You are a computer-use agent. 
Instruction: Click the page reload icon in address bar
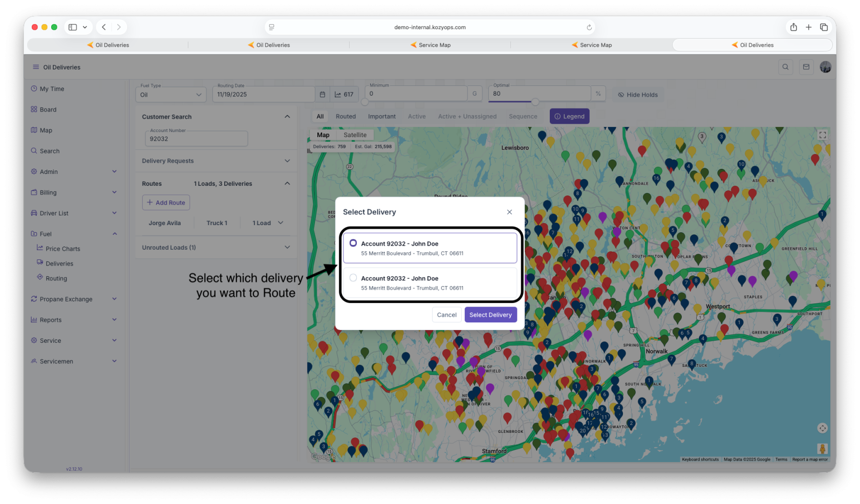click(589, 28)
